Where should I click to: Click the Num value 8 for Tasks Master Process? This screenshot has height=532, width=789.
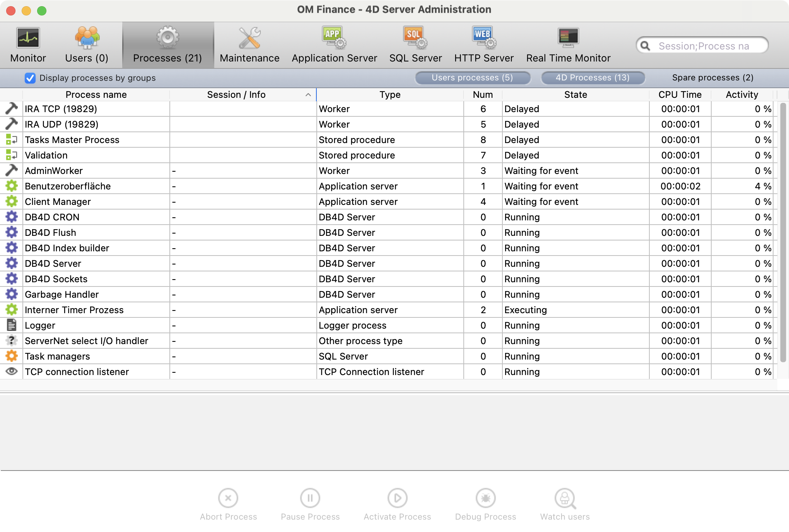(483, 140)
